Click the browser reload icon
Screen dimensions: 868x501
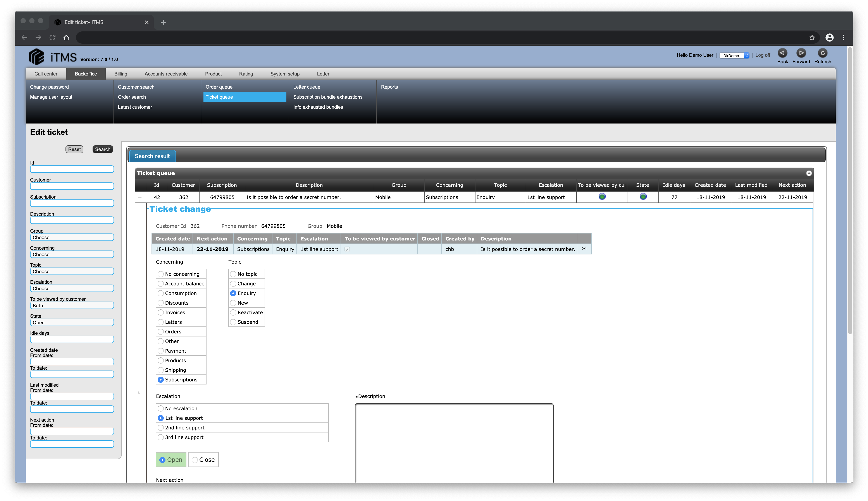pos(52,38)
